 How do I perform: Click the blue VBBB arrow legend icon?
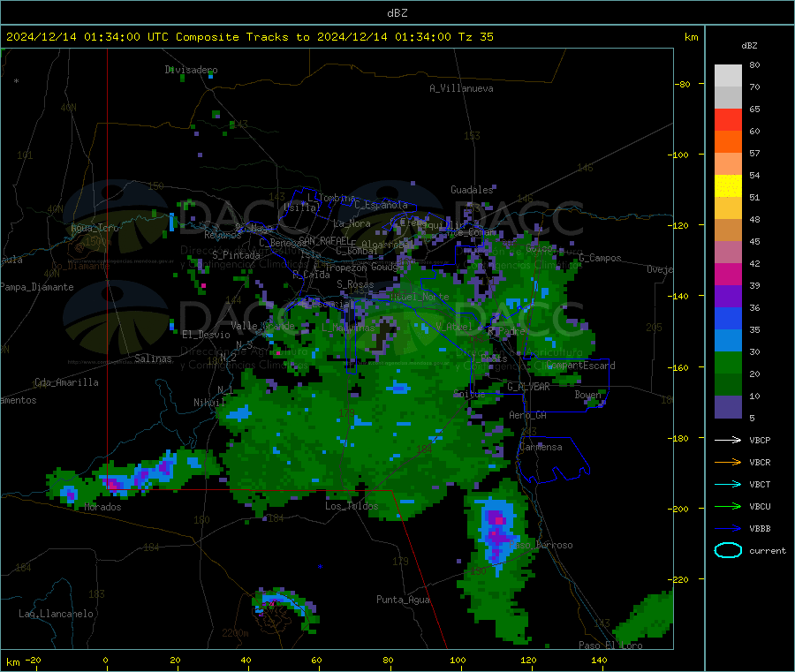point(728,529)
